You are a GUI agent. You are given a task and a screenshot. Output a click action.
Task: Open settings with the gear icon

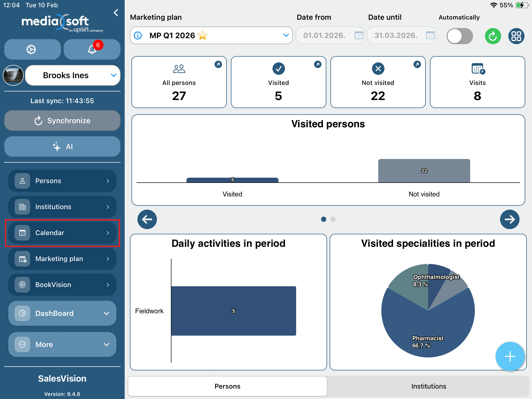click(x=31, y=49)
